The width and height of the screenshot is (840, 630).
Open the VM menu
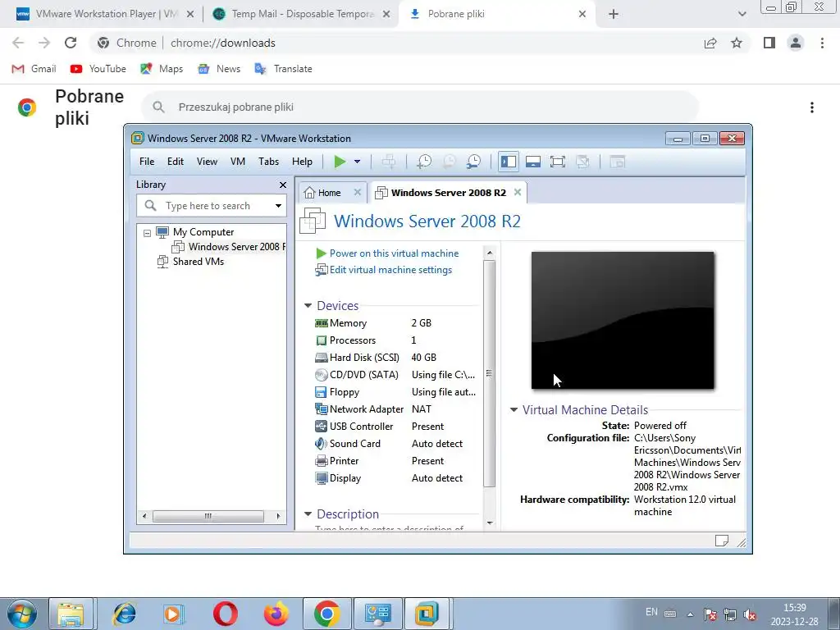point(238,162)
